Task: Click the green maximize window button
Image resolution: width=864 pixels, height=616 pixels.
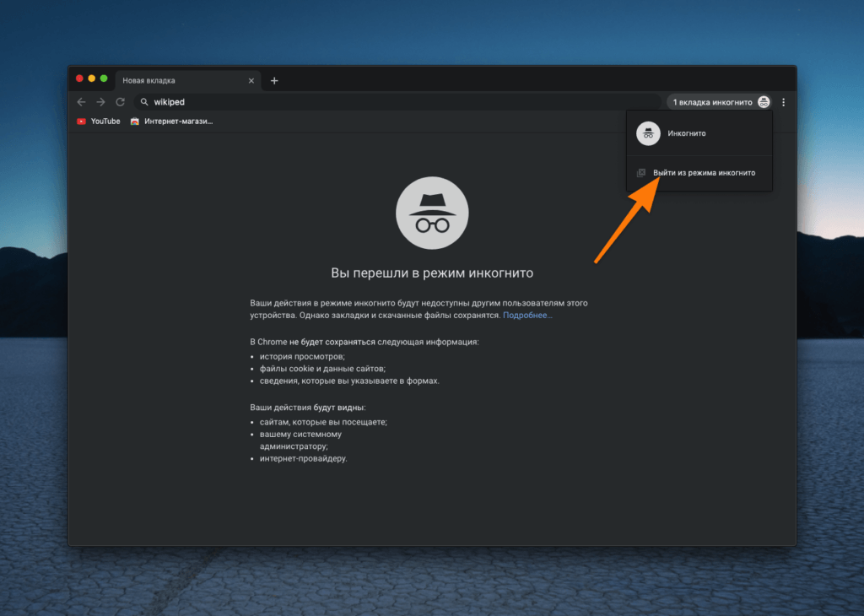Action: [104, 78]
